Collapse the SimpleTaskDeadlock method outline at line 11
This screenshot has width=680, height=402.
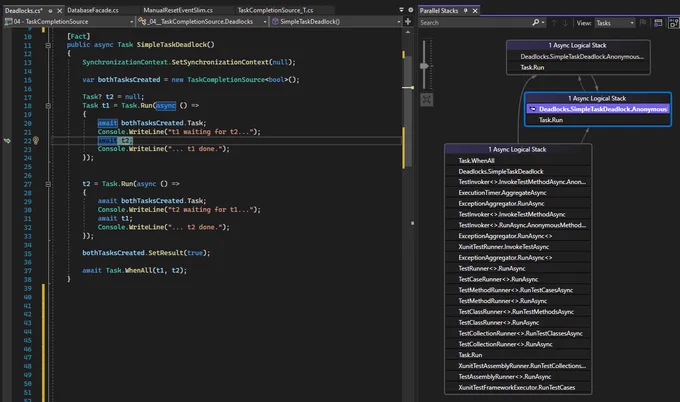tap(48, 45)
